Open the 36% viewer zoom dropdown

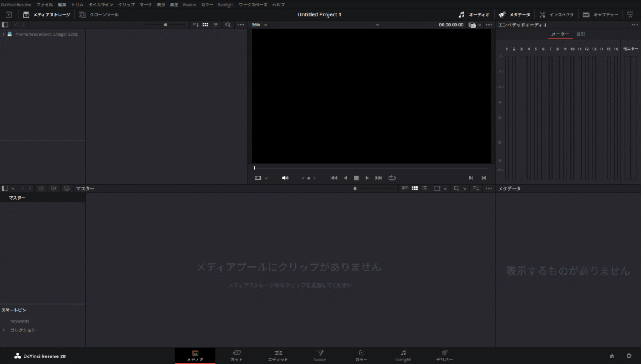259,24
